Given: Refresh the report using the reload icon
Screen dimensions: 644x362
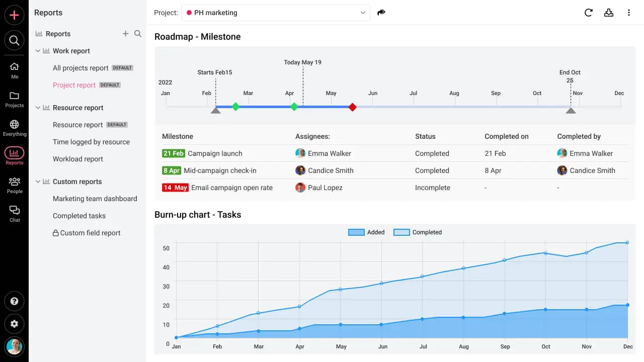Looking at the screenshot, I should (x=589, y=13).
